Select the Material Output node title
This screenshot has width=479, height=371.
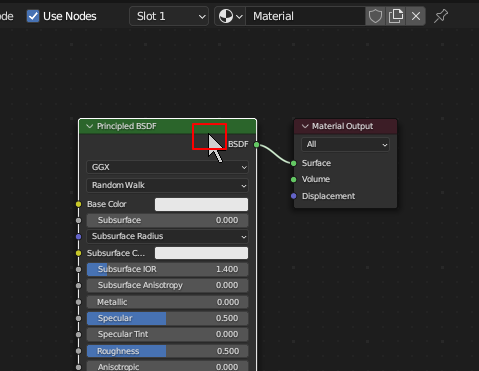click(x=342, y=126)
